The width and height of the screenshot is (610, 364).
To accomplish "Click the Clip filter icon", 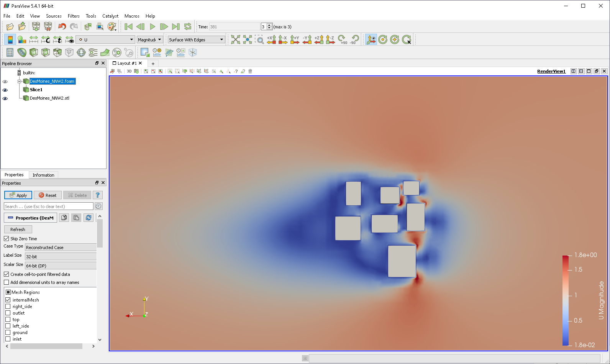I will (x=34, y=52).
